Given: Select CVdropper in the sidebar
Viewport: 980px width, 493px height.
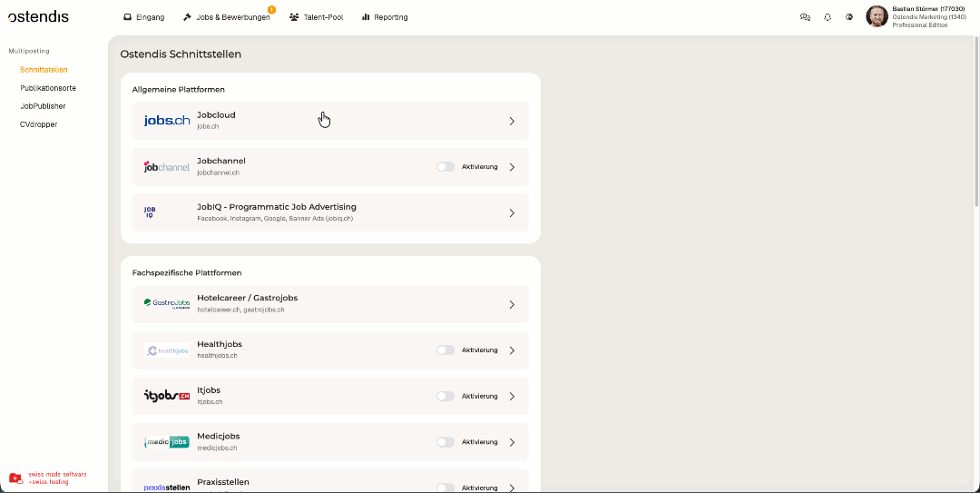Looking at the screenshot, I should pyautogui.click(x=38, y=124).
